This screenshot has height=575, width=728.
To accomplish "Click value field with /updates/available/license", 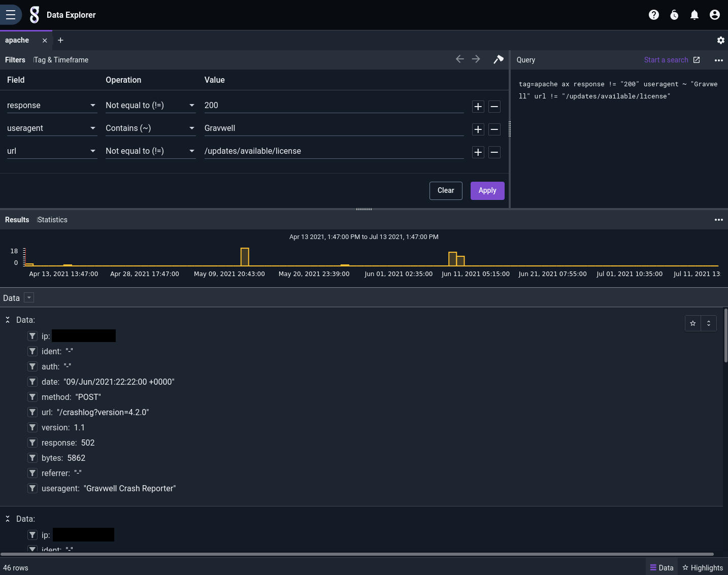I will coord(334,151).
